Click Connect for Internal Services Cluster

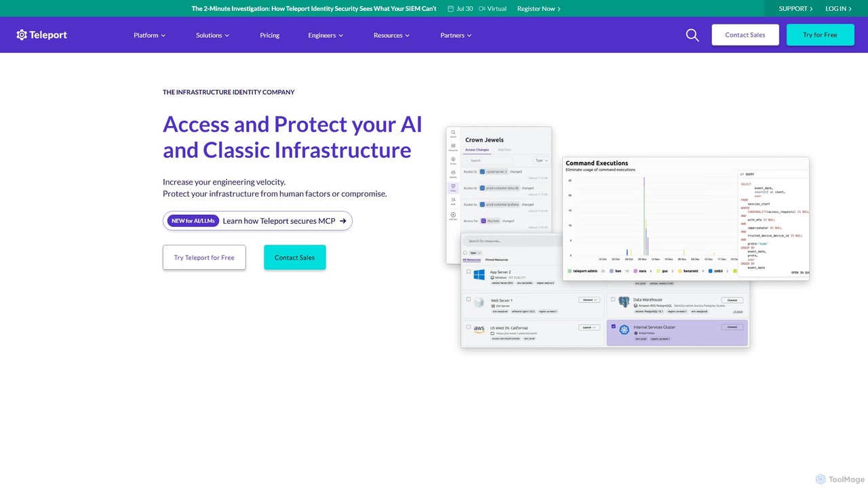[x=732, y=327]
